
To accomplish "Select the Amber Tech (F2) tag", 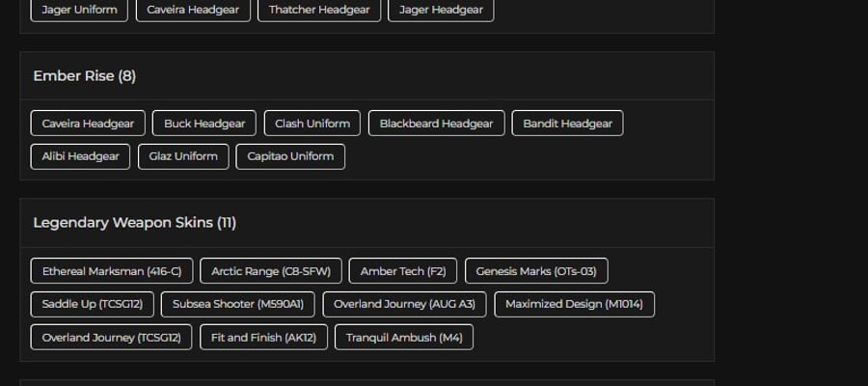I will click(x=403, y=271).
